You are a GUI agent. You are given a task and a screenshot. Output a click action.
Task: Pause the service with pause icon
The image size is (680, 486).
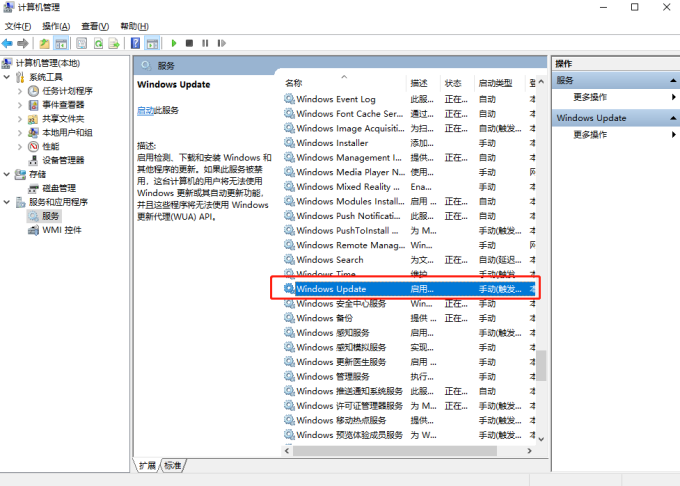pos(205,43)
